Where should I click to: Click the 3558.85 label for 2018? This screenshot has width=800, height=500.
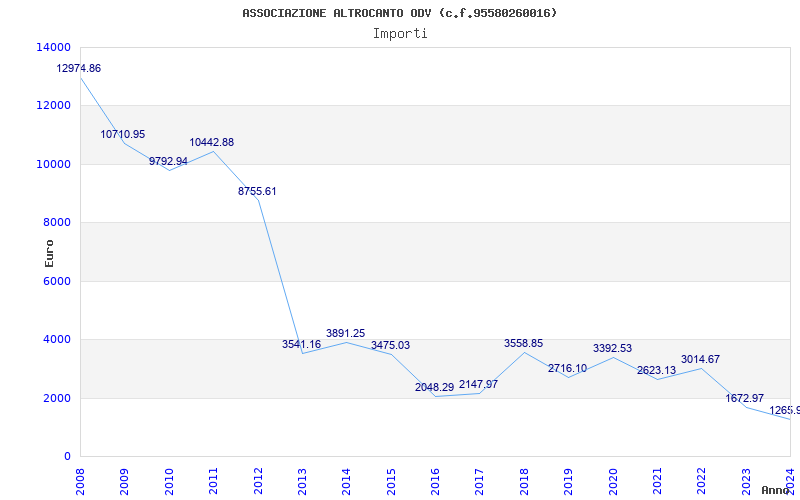[x=523, y=343]
